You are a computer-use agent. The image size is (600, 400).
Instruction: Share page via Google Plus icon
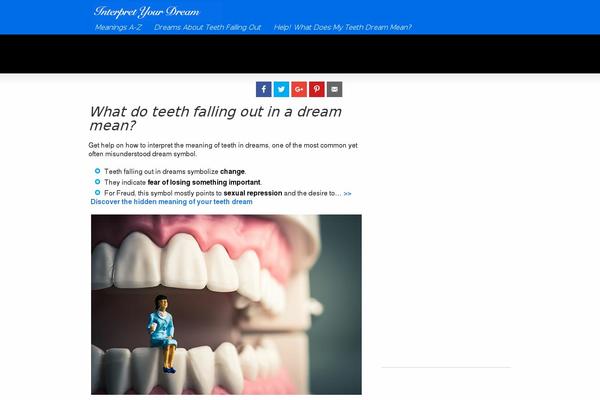pos(299,89)
